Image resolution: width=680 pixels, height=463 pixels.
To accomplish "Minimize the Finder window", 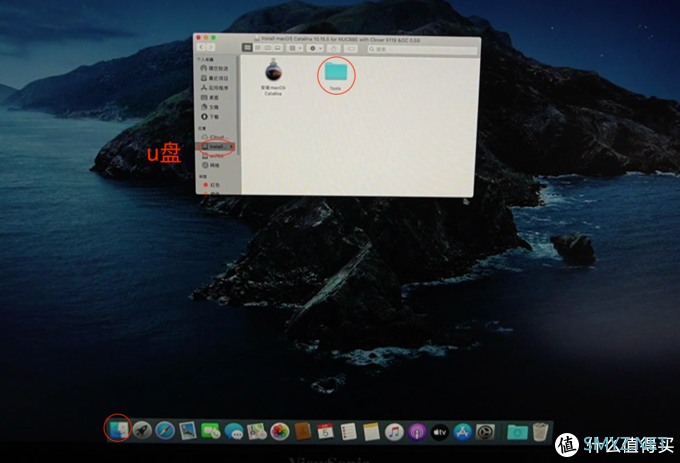I will [x=206, y=38].
